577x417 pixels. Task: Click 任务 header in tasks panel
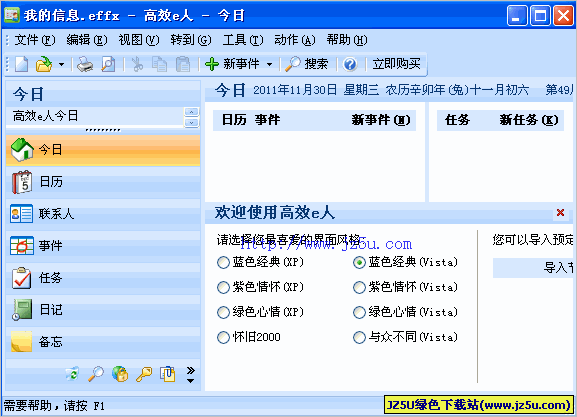[457, 120]
